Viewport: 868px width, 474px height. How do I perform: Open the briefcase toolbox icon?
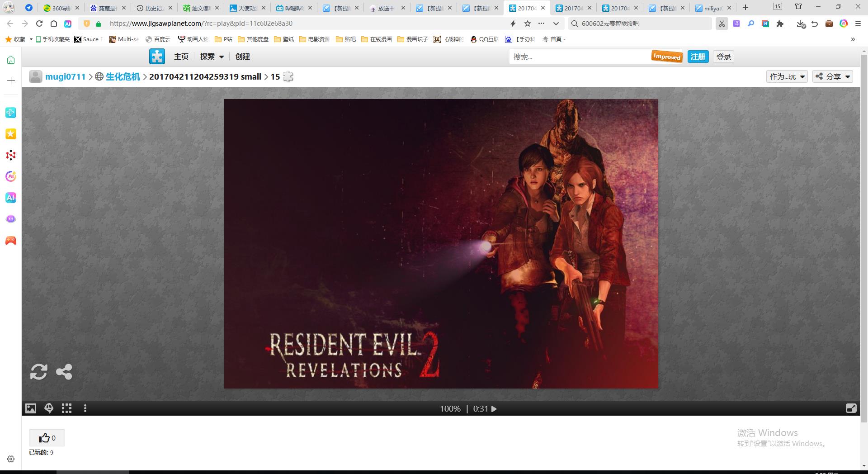pos(829,24)
